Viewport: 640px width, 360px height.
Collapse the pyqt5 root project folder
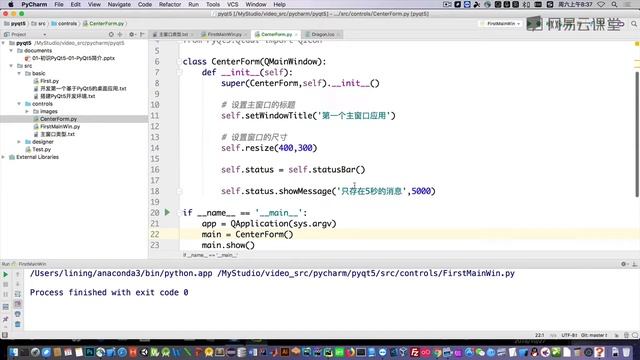[x=4, y=43]
